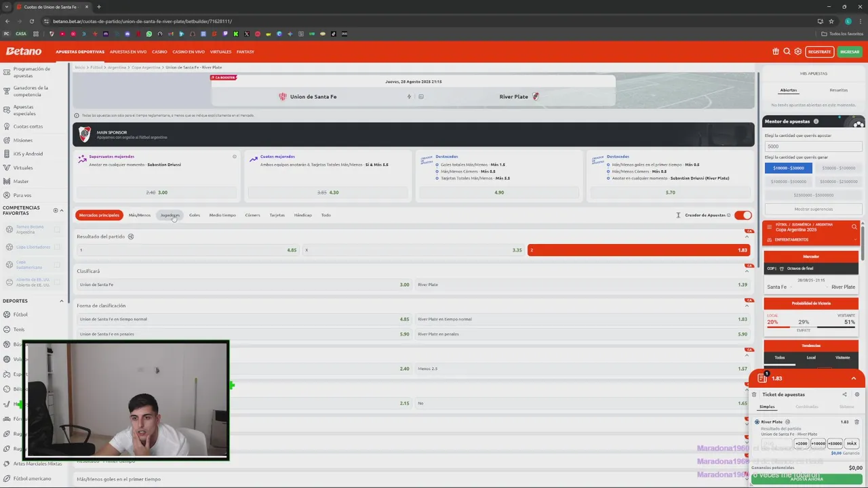Select the X draw odds 3.35
Image resolution: width=868 pixels, height=488 pixels.
[x=413, y=250]
